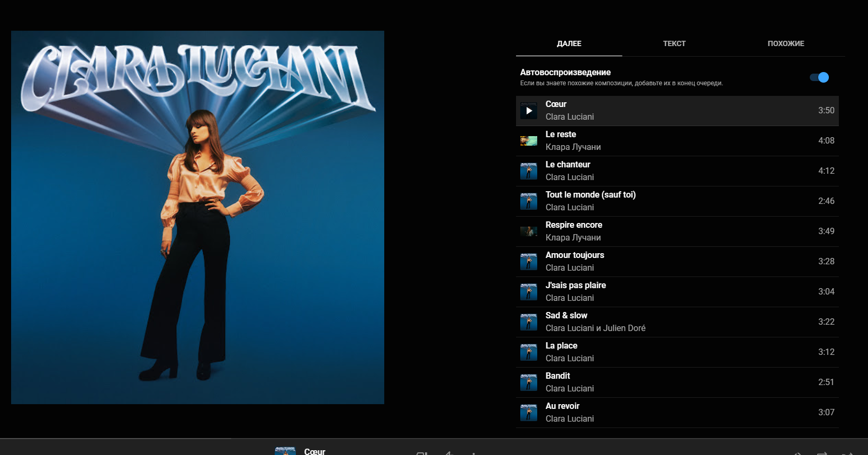The width and height of the screenshot is (868, 455).
Task: Open Julien Doré artist link under Sad & slow
Action: [624, 328]
